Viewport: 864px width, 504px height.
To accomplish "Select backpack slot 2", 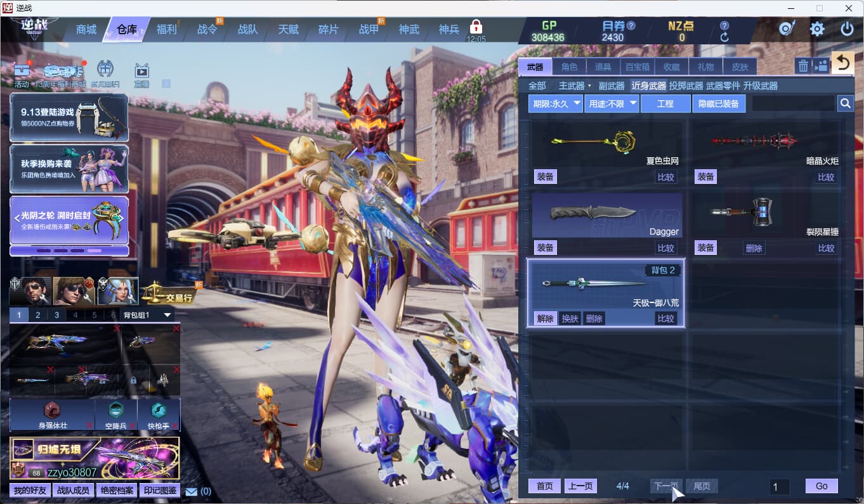I will point(37,315).
